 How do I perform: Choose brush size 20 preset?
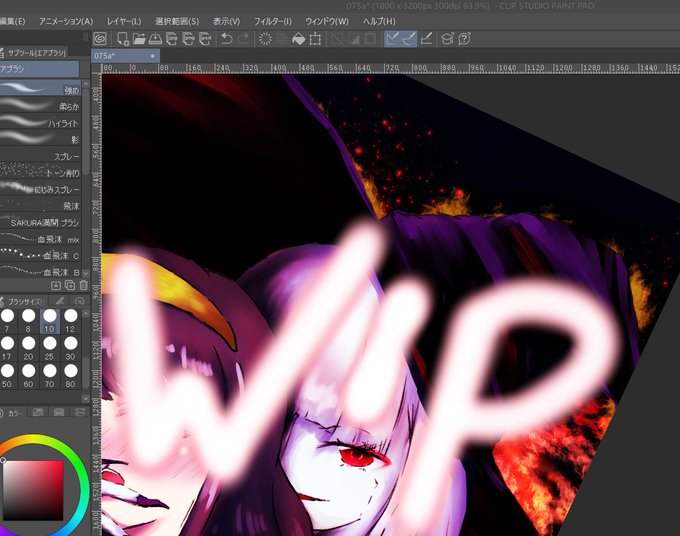click(x=29, y=348)
